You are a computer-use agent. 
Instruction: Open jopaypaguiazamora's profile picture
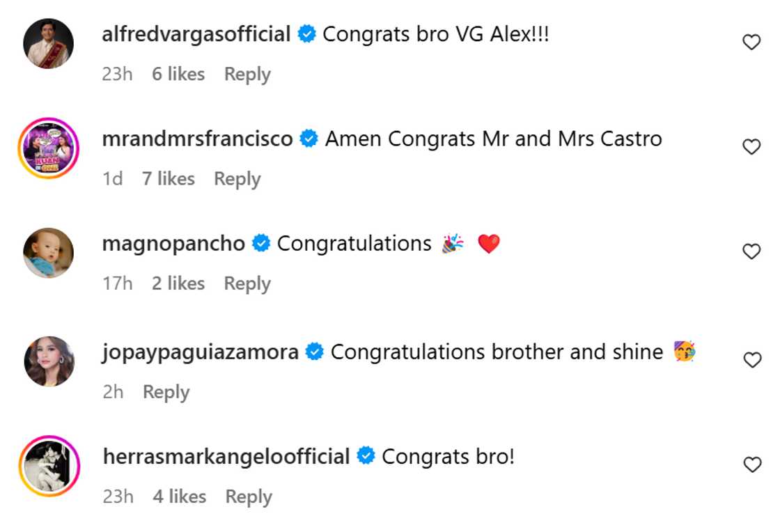tap(49, 361)
